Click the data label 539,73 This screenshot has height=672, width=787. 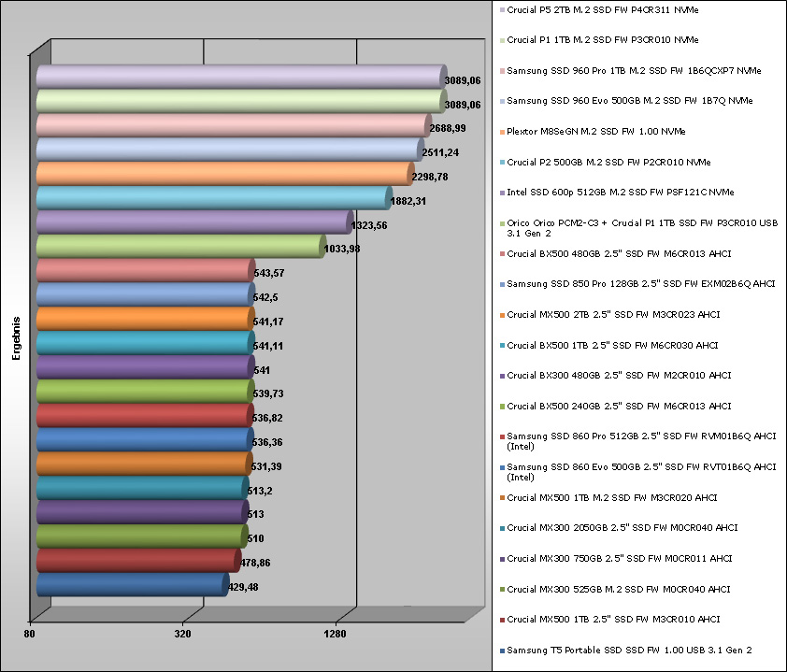coord(268,394)
